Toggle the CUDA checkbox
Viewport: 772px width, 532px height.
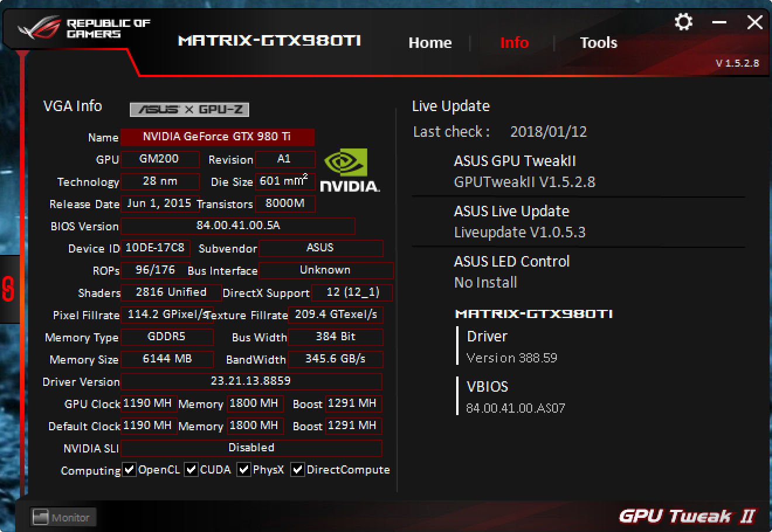191,469
